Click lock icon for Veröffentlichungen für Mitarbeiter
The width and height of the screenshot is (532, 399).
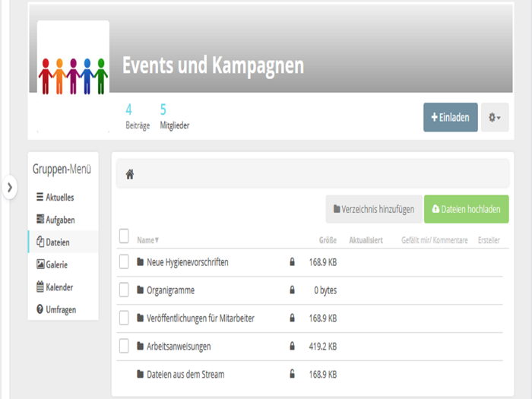292,318
